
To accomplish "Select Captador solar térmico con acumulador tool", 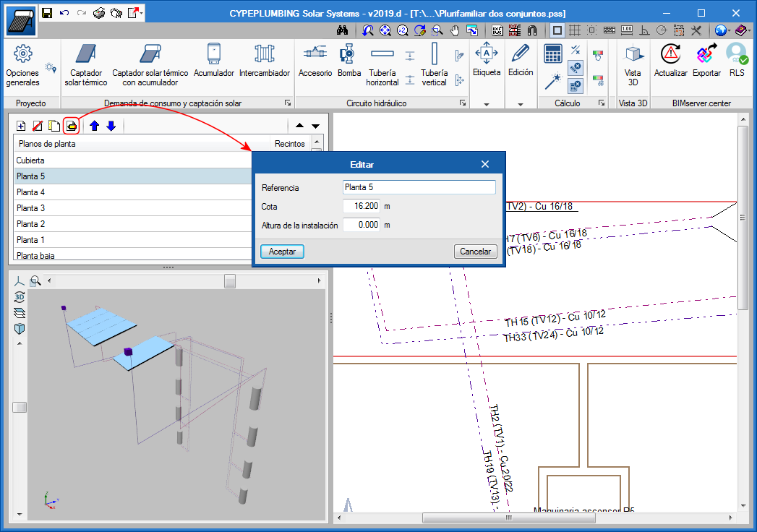I will (150, 65).
